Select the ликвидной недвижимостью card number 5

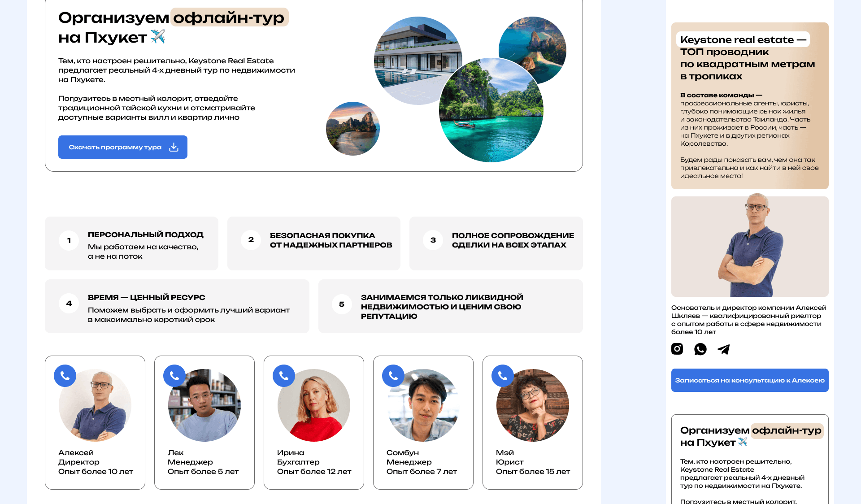(x=451, y=306)
